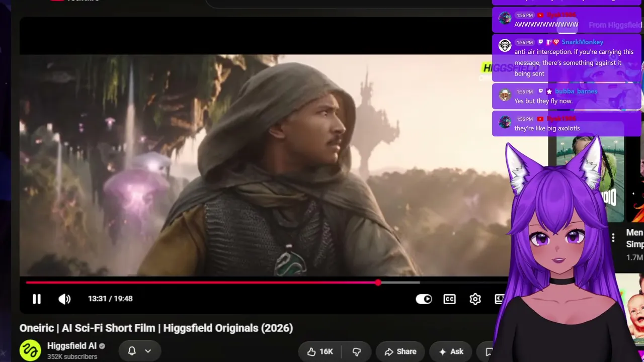Click the 'AWWWWWWWWWW' chat message
The width and height of the screenshot is (644, 362).
pyautogui.click(x=546, y=25)
